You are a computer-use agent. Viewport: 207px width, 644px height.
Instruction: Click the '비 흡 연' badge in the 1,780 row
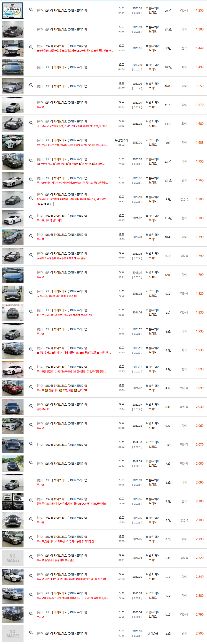click(x=45, y=204)
